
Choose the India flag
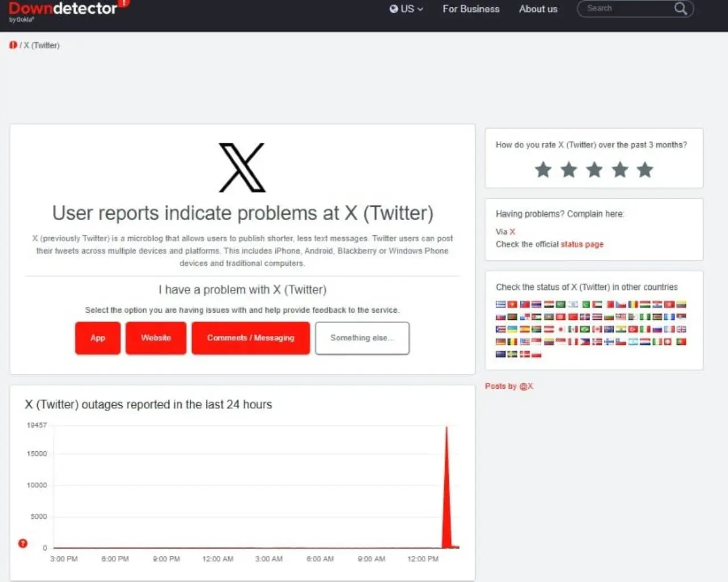621,330
